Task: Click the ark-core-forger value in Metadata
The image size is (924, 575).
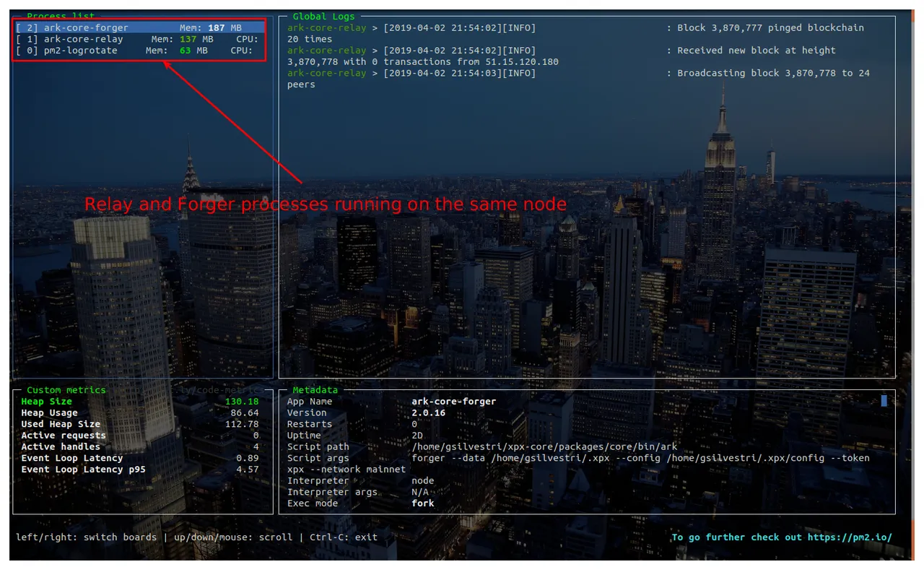Action: pyautogui.click(x=454, y=402)
